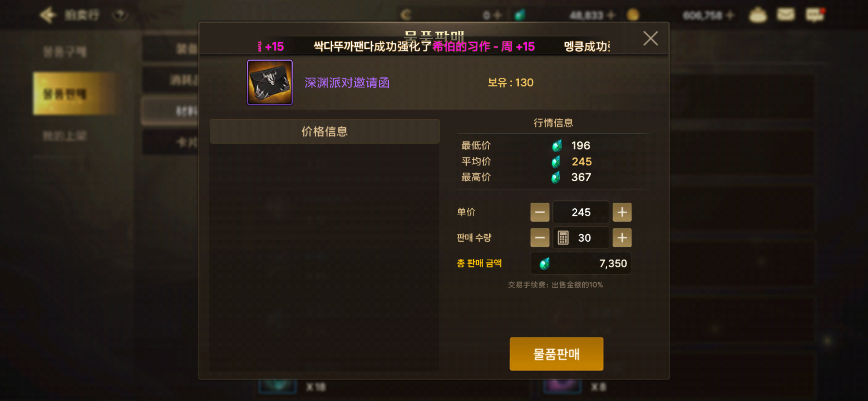Decrease the unit price of 245
868x401 pixels.
tap(540, 212)
